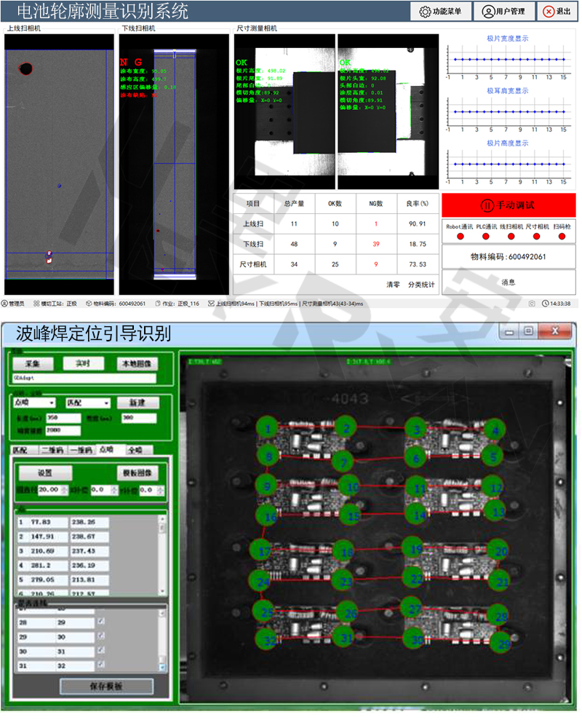Click the 圆直径 value spinner arrows
The height and width of the screenshot is (728, 582).
[65, 491]
